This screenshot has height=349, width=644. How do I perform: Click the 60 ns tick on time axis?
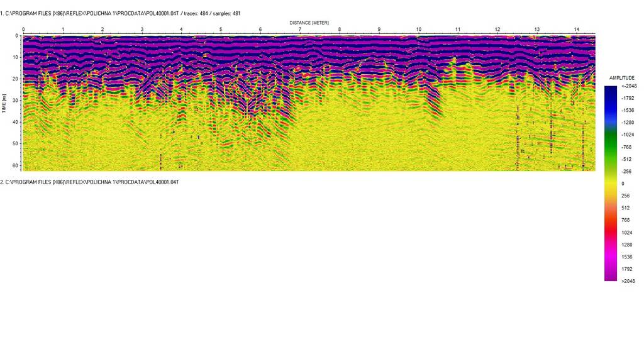[x=16, y=165]
